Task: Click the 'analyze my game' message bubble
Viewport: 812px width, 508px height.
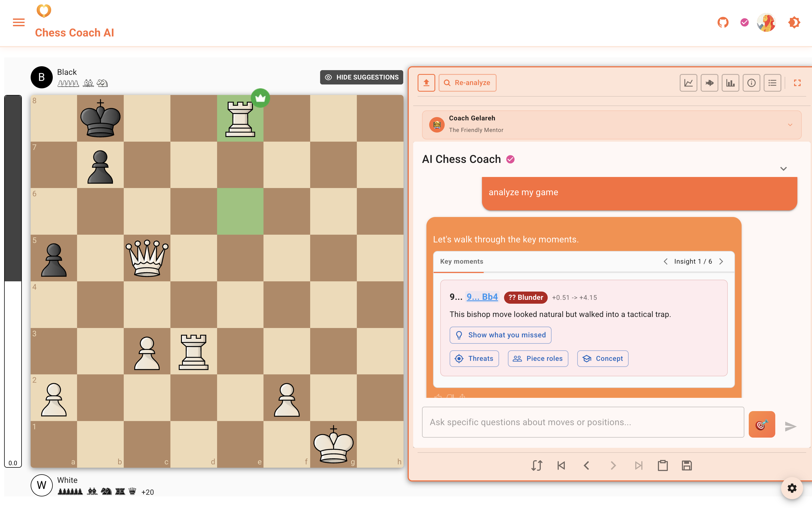Action: 639,193
